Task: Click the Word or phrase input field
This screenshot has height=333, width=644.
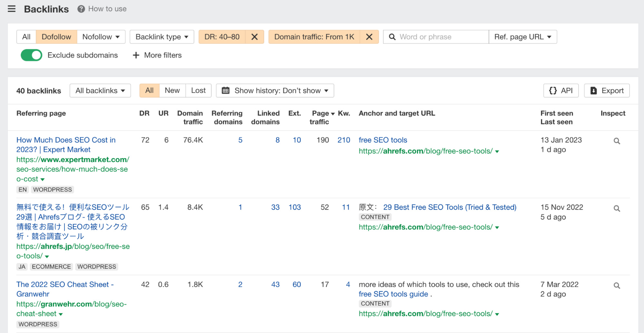Action: (x=435, y=37)
